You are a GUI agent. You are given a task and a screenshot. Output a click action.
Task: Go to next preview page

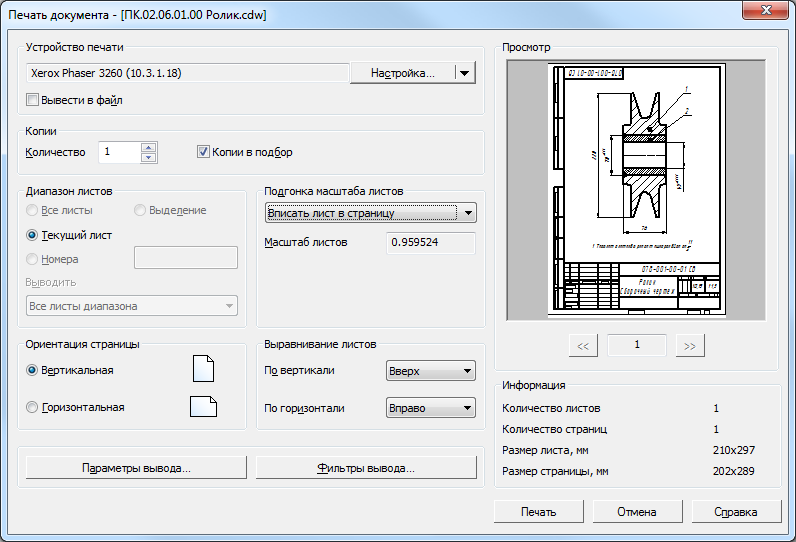[x=689, y=345]
